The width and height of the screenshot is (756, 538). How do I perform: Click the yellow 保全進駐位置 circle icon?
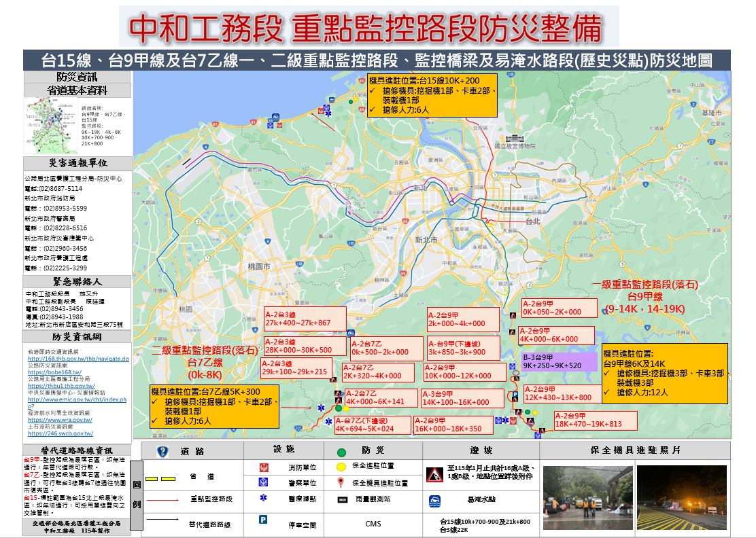pos(341,466)
